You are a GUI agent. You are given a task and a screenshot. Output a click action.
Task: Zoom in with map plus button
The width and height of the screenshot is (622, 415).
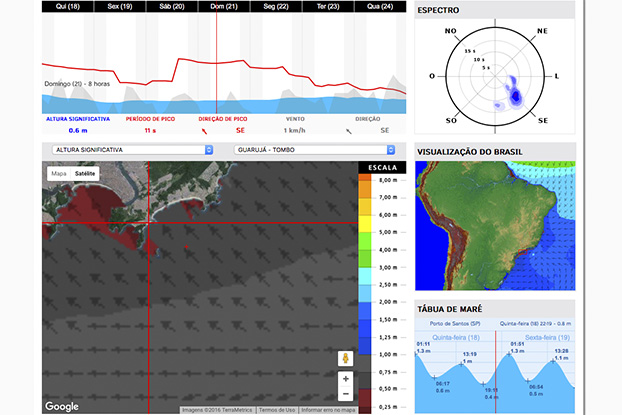tap(346, 379)
